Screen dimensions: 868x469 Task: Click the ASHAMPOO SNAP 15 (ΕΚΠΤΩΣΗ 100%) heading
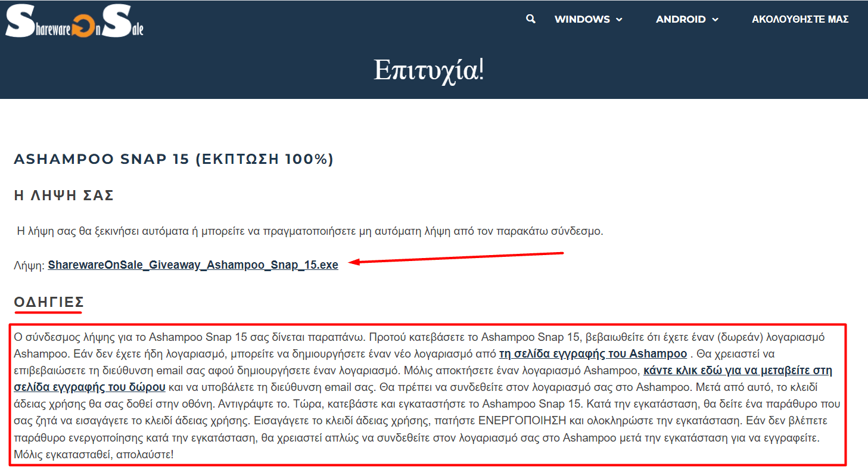[173, 159]
